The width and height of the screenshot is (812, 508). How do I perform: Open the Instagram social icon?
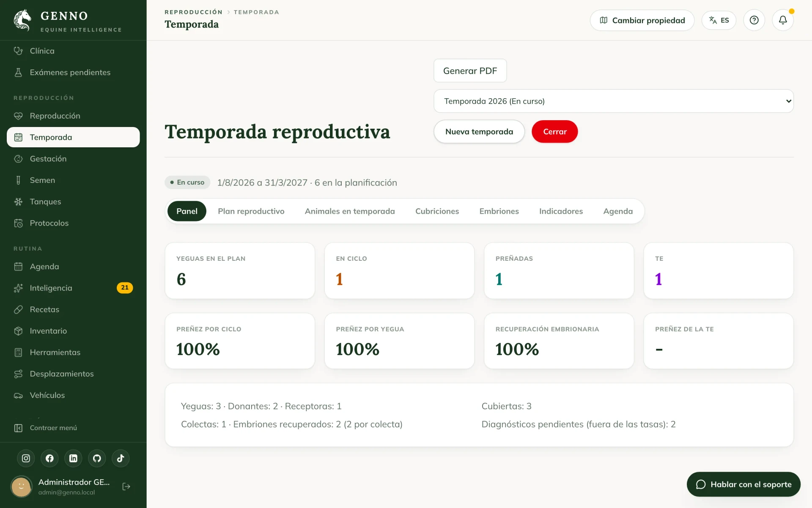click(26, 458)
